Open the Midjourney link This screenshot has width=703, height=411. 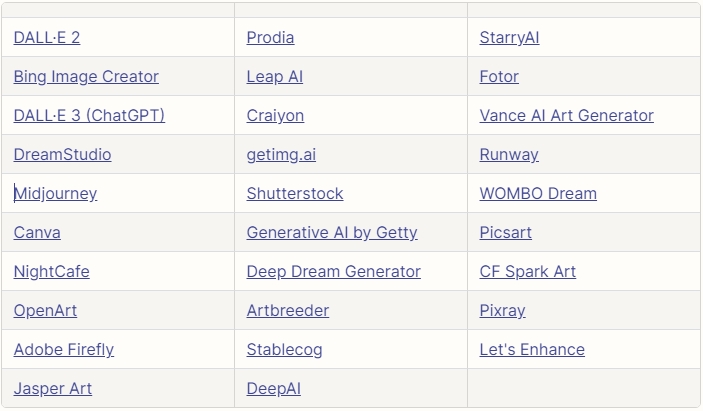[x=55, y=194]
